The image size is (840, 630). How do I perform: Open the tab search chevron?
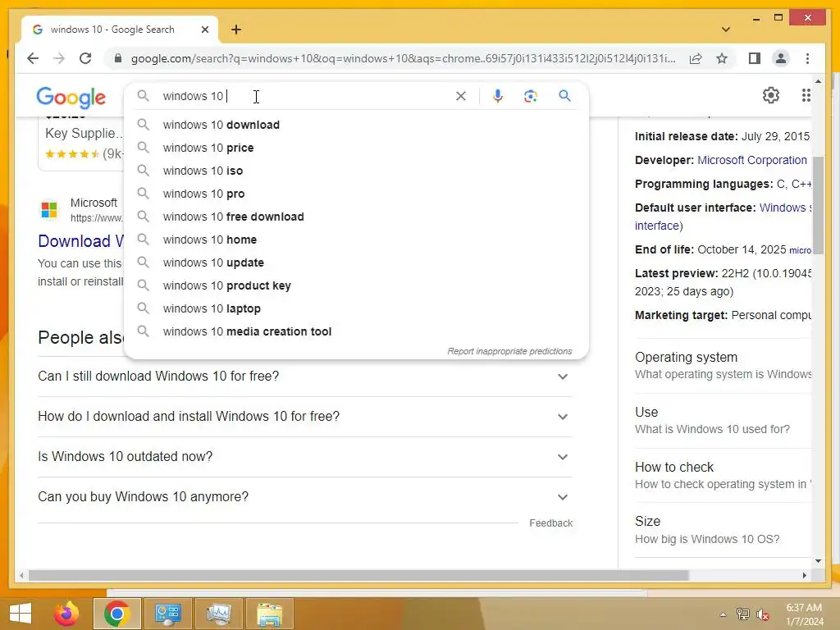point(726,30)
